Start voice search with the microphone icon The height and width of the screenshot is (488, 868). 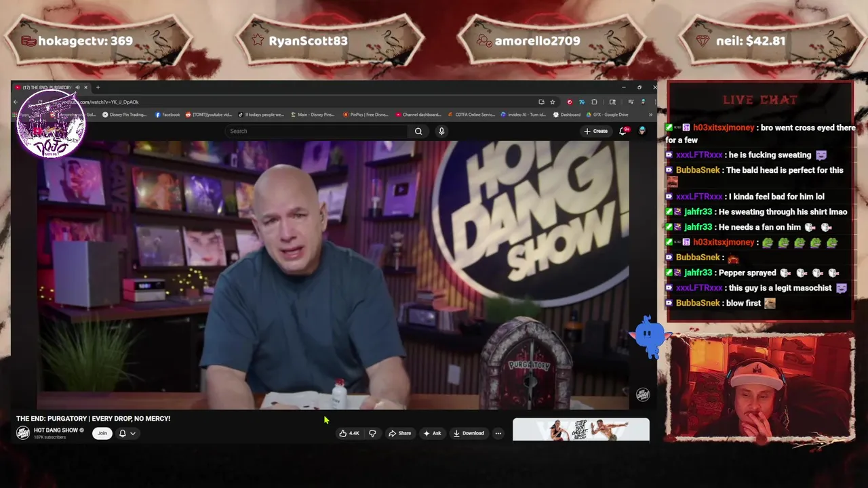[441, 131]
